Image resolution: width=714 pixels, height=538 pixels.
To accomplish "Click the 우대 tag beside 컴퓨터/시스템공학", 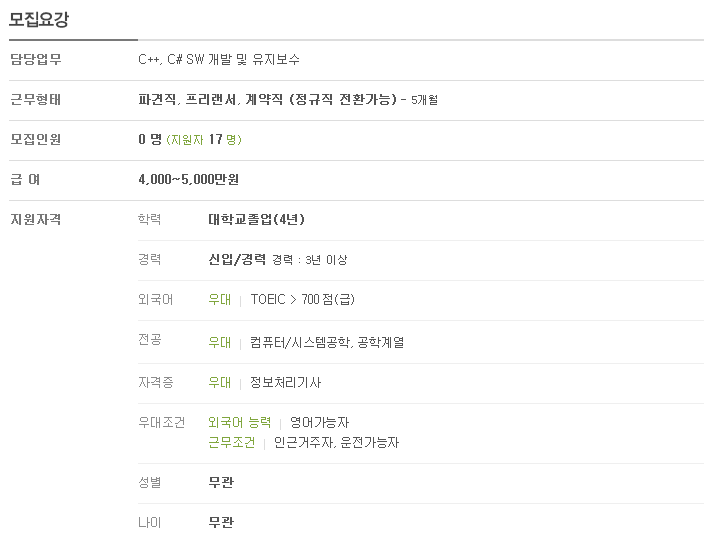I will tap(219, 343).
